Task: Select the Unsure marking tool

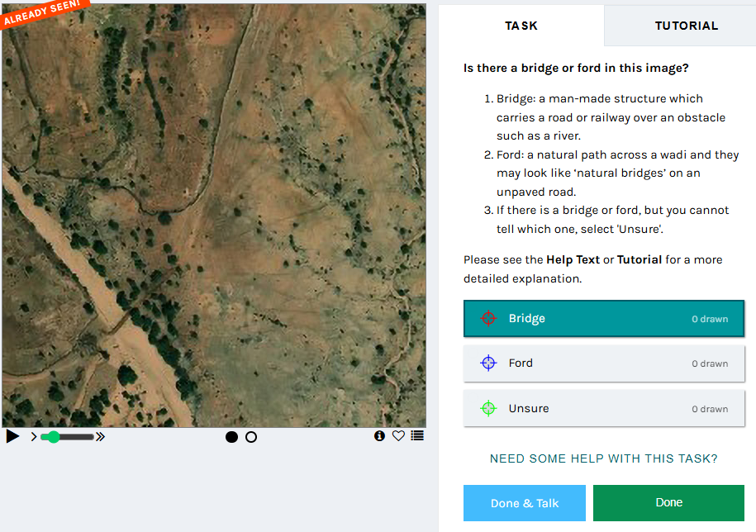Action: tap(604, 409)
